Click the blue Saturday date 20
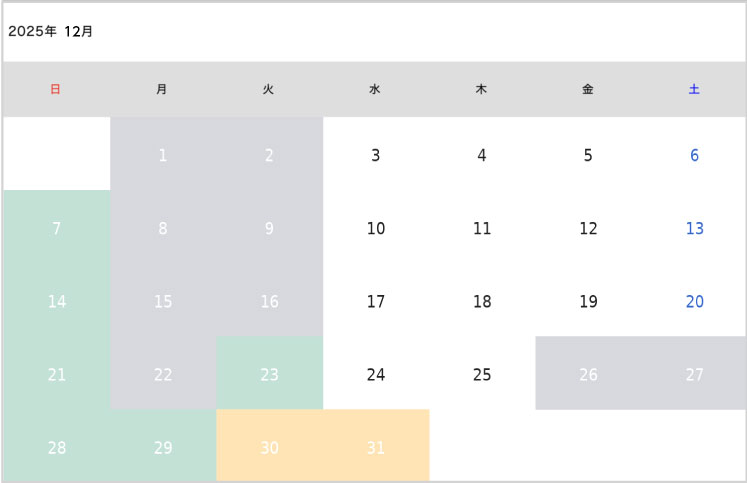The image size is (747, 483). (x=694, y=301)
